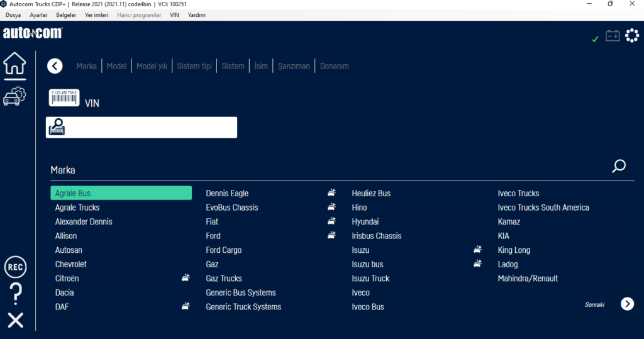Start recording with REC button
Viewport: 644px width, 339px height.
tap(15, 267)
